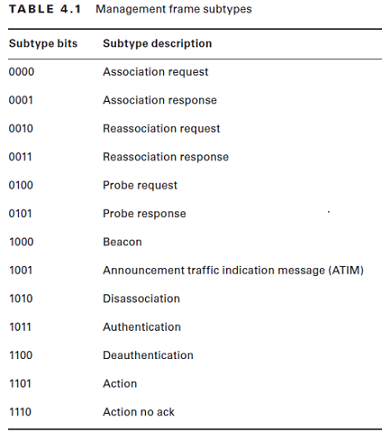The width and height of the screenshot is (382, 432).
Task: Select the "Subtype bits" column header
Action: pyautogui.click(x=43, y=44)
